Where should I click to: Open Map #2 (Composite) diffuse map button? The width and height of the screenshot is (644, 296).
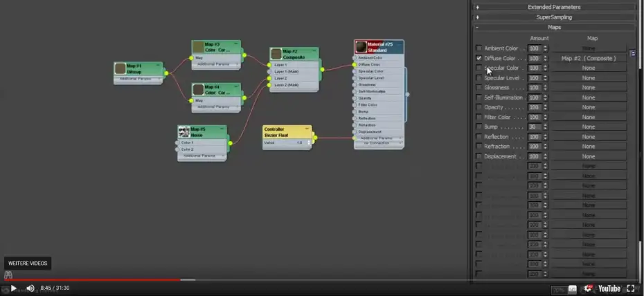[589, 58]
